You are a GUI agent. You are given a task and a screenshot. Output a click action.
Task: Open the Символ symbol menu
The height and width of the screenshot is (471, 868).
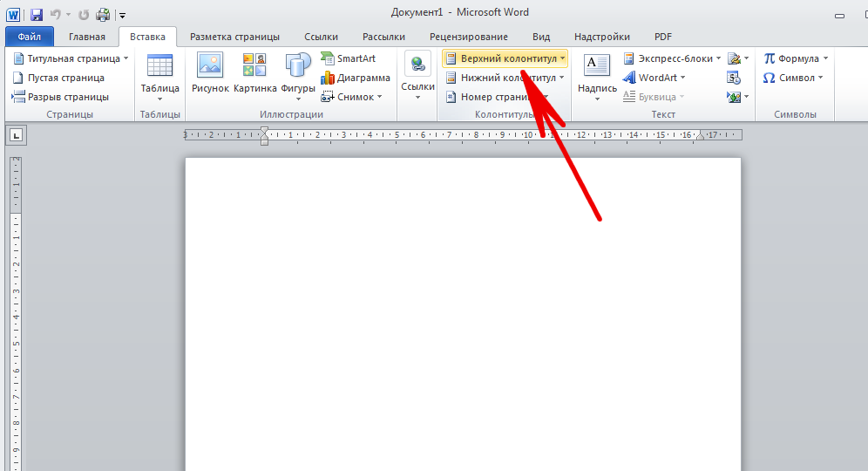[x=793, y=78]
